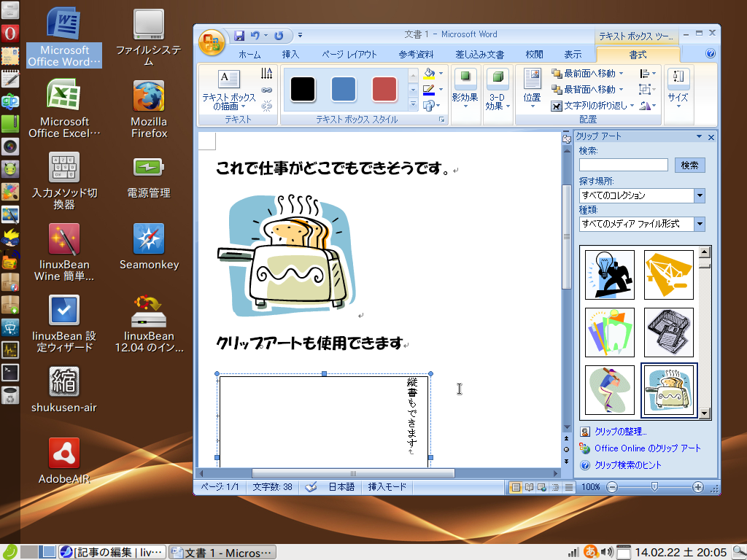This screenshot has height=560, width=747.
Task: Open the size (サイズ) group
Action: (x=678, y=88)
